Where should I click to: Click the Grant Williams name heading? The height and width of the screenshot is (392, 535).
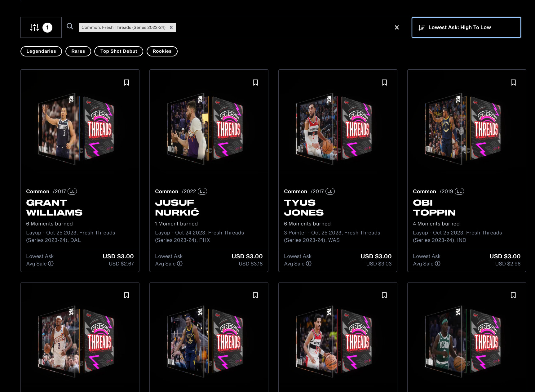[54, 207]
